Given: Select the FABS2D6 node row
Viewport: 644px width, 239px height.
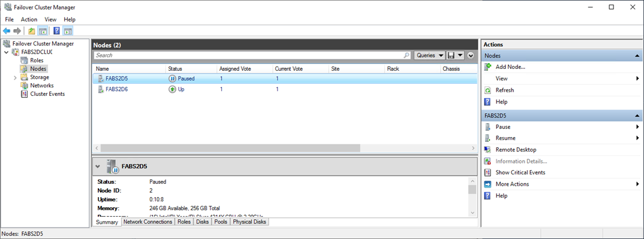Looking at the screenshot, I should (x=285, y=89).
